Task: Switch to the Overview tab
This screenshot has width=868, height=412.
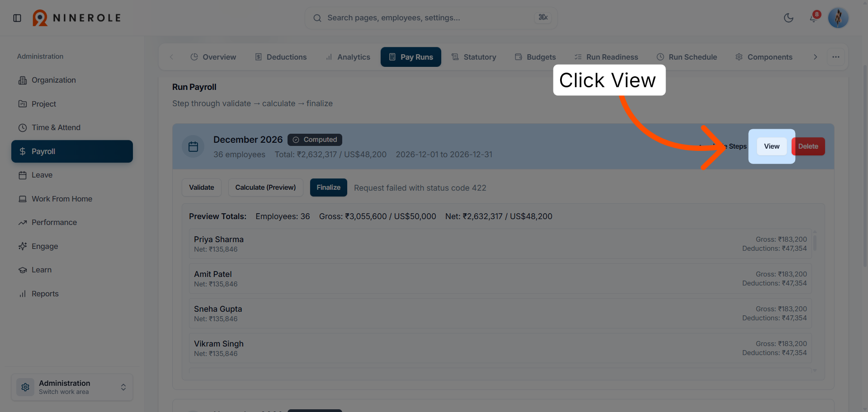Action: coord(213,57)
